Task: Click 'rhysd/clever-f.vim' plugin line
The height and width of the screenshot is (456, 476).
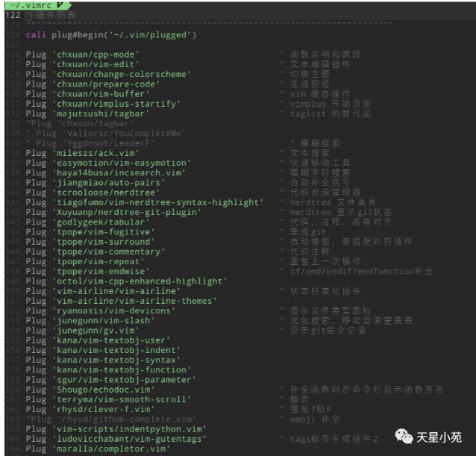Action: click(x=90, y=410)
